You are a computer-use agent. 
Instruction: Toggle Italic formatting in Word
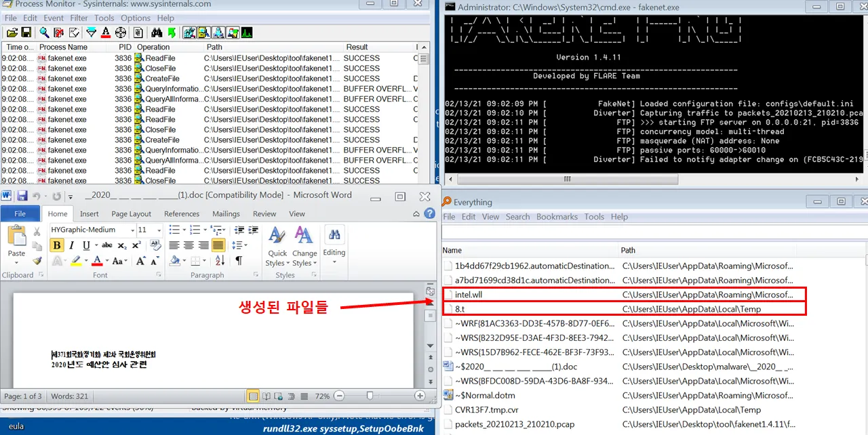pyautogui.click(x=71, y=245)
